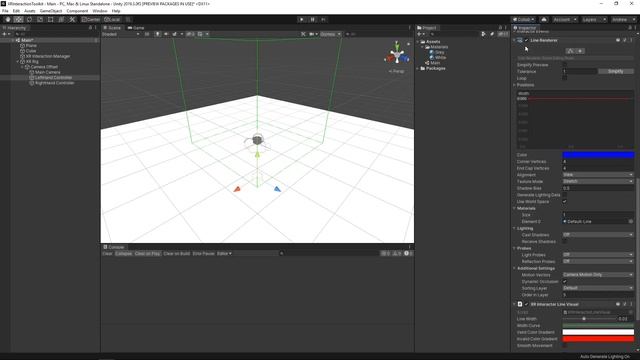640x360 pixels.
Task: Open the Line Renderer component options menu
Action: point(631,40)
